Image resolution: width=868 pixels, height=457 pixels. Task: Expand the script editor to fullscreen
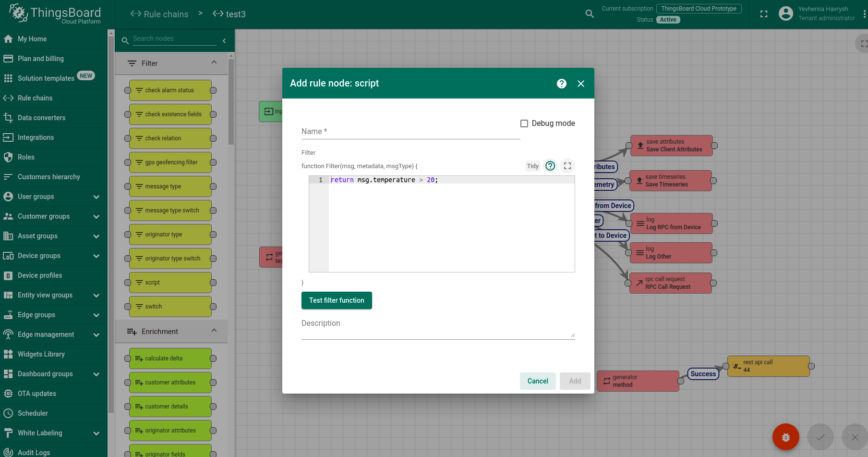coord(567,166)
